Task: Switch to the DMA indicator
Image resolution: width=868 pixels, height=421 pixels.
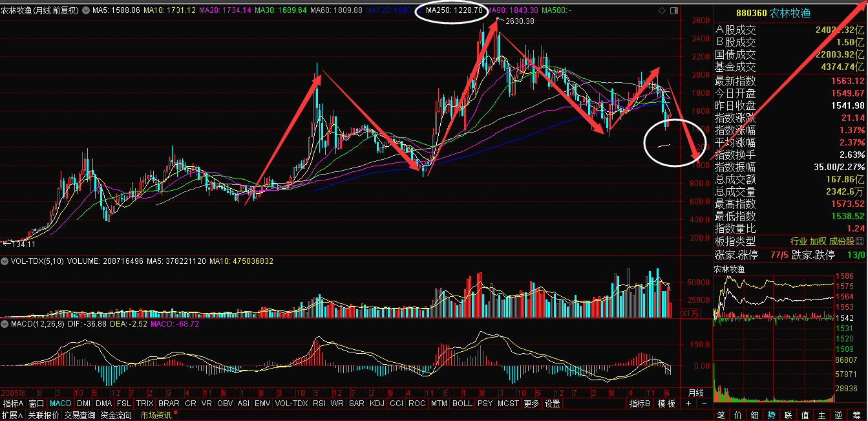Action: tap(103, 404)
